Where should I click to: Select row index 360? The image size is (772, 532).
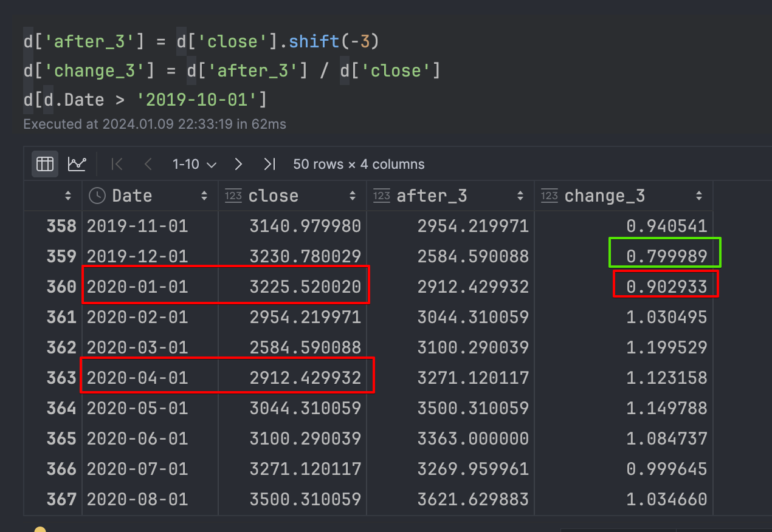[61, 287]
